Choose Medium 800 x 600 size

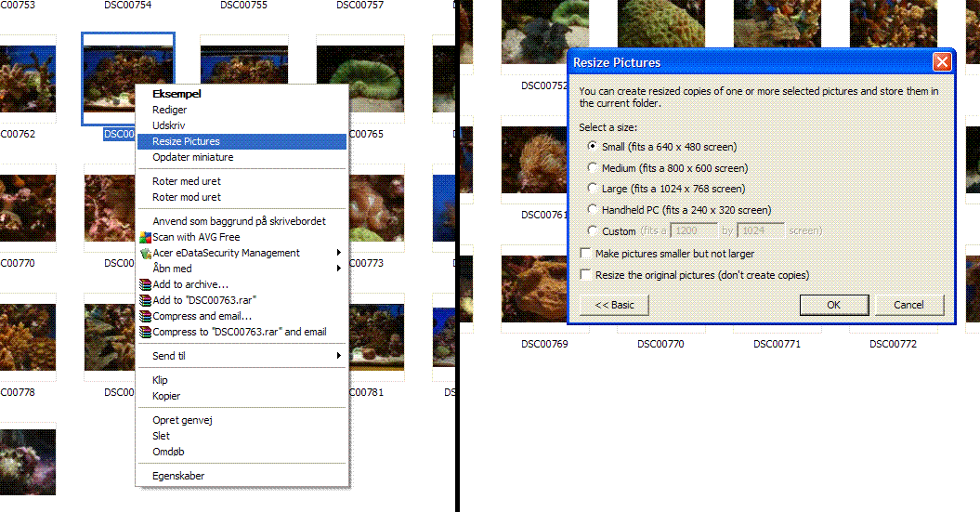(x=593, y=168)
